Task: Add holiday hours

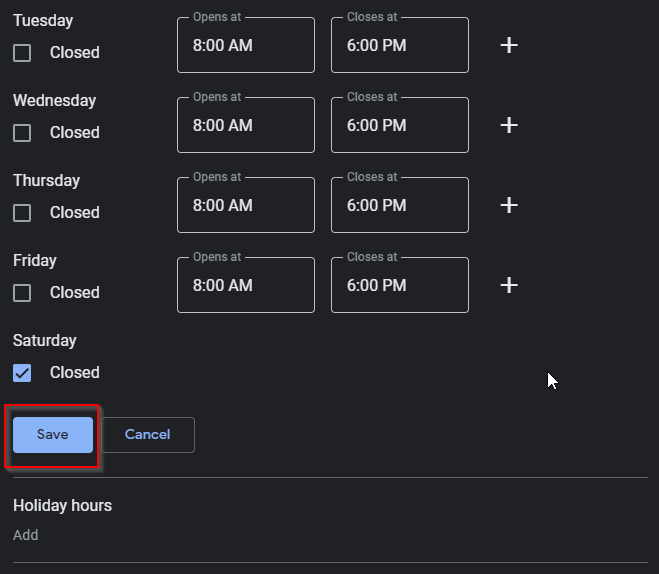Action: click(26, 535)
